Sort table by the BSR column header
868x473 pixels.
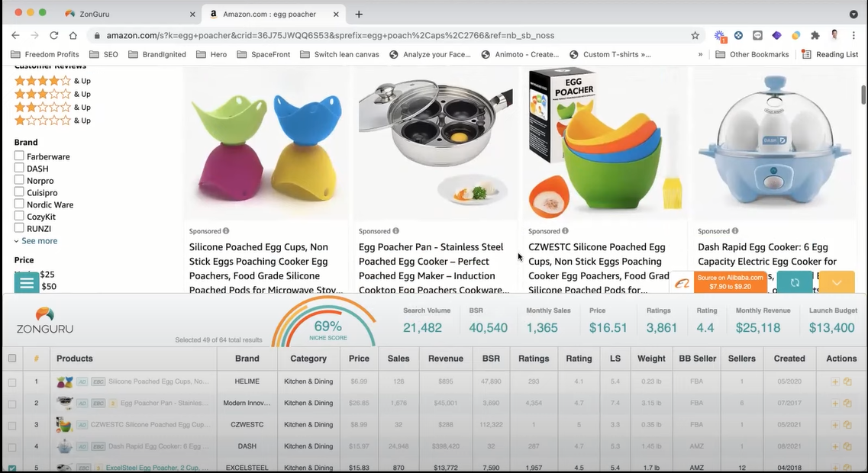(491, 359)
